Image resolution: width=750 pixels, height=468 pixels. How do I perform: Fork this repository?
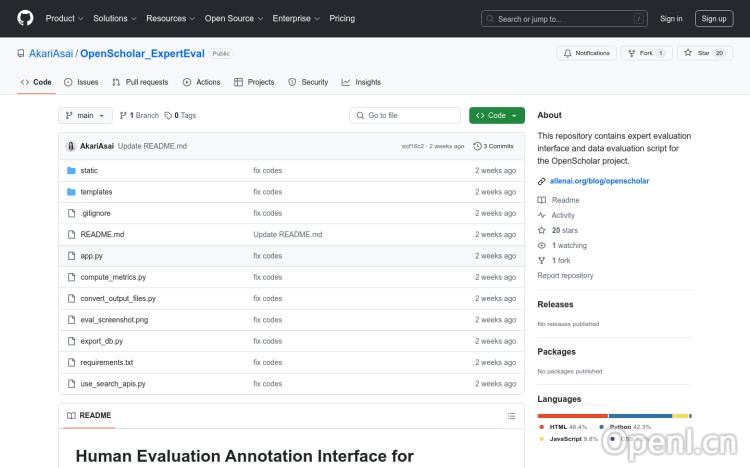[646, 53]
